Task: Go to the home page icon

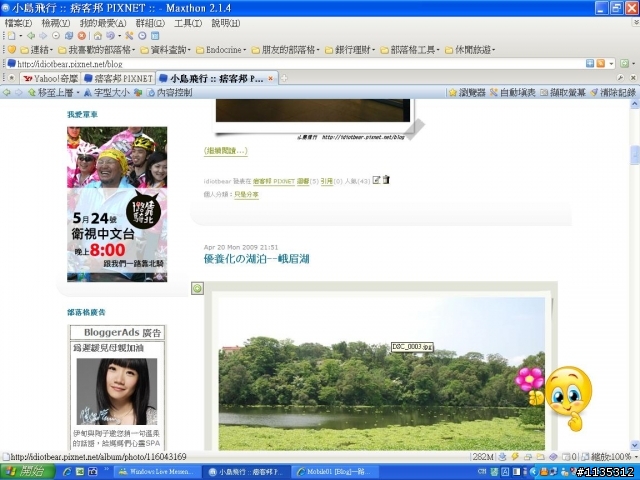Action: (x=98, y=36)
